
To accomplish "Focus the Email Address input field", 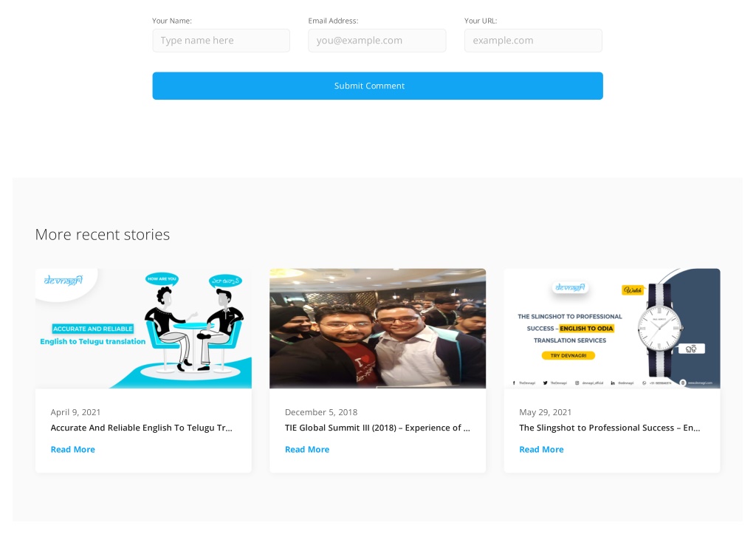I will point(377,41).
